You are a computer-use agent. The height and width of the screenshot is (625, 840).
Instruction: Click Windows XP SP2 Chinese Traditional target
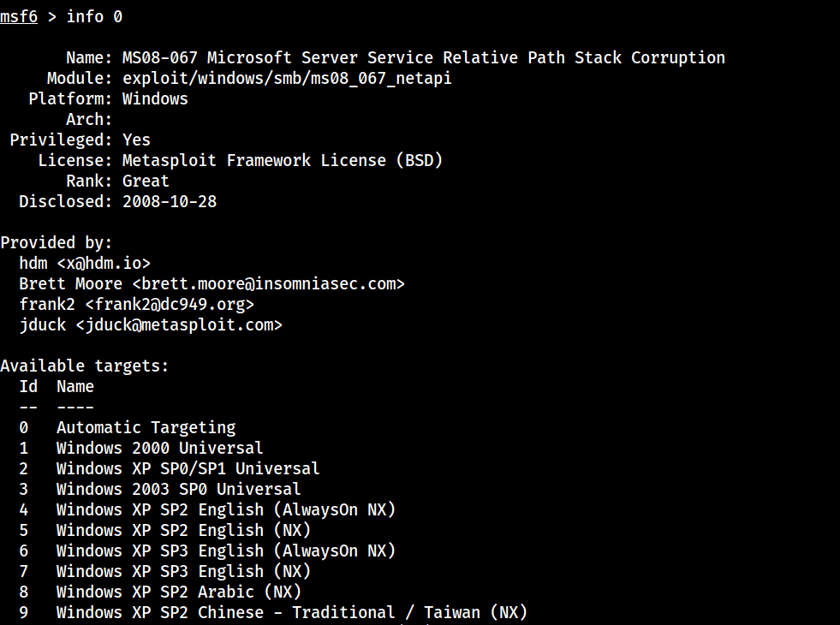pyautogui.click(x=291, y=612)
